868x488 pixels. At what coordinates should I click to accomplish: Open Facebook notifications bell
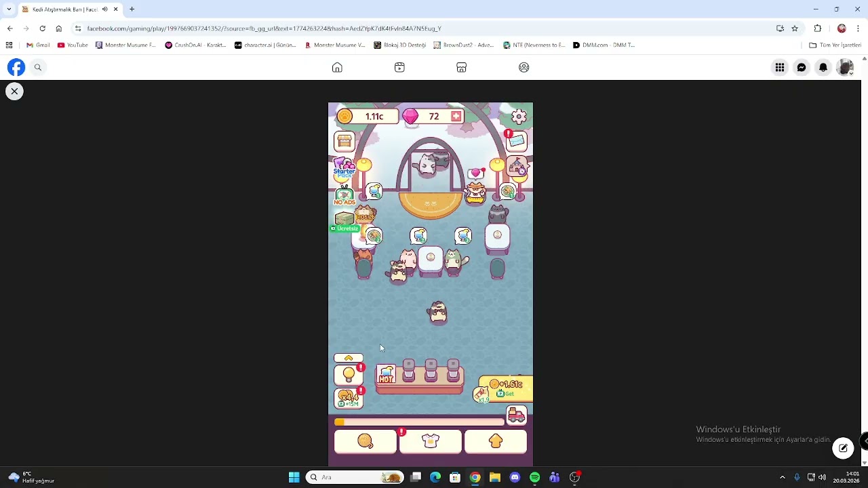[823, 67]
